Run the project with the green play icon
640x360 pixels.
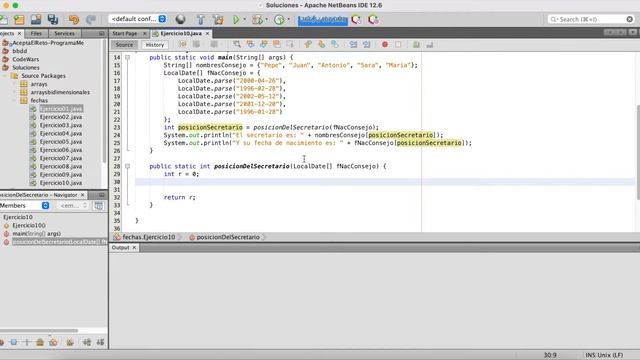pos(236,19)
